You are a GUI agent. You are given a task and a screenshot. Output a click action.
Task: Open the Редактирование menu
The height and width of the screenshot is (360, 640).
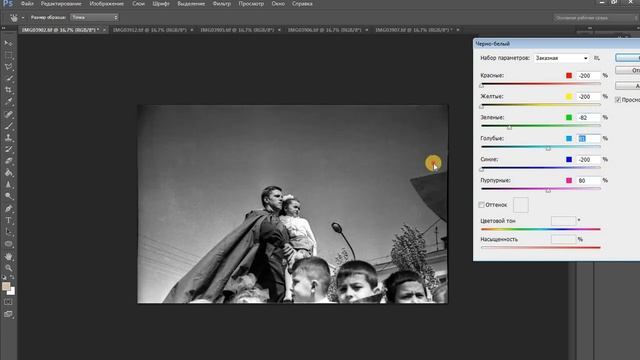tap(61, 4)
